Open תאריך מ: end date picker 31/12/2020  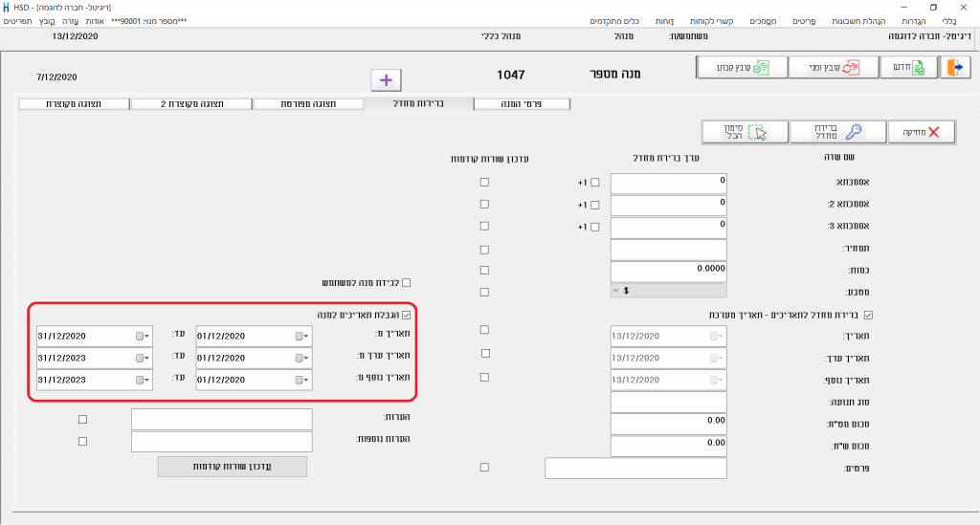click(x=143, y=336)
